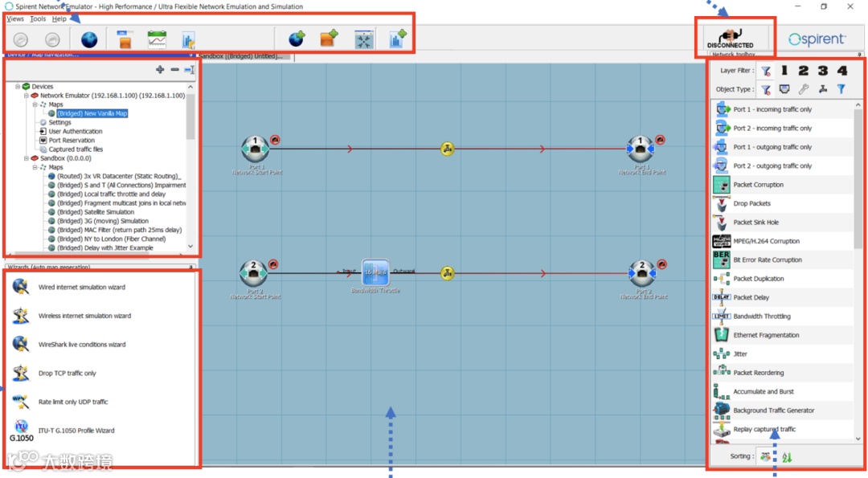The height and width of the screenshot is (478, 868).
Task: Collapse Maps under Sandbox
Action: tap(35, 167)
